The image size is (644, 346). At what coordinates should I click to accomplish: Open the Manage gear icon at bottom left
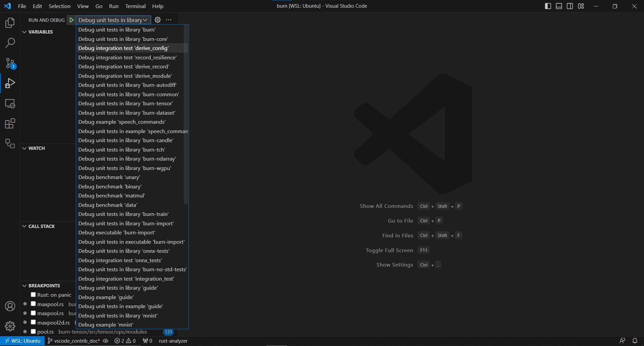click(10, 326)
